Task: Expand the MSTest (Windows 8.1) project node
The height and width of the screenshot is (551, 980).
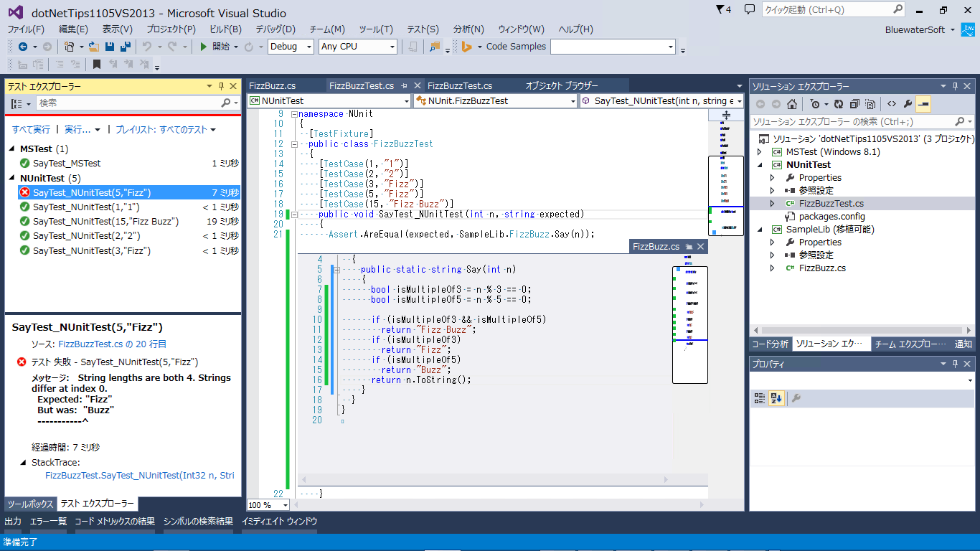Action: click(760, 152)
